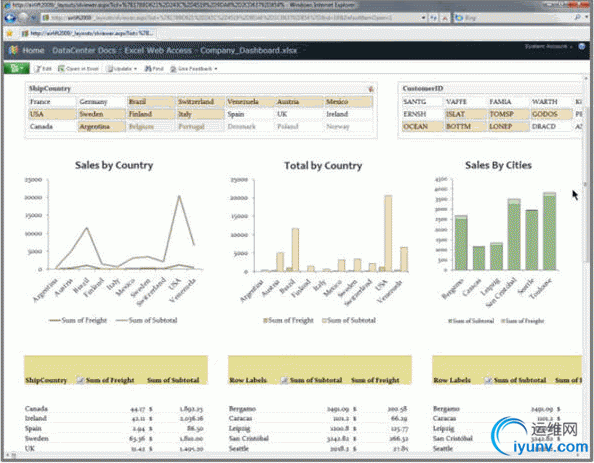Select GODOS in CustomerID slicer

pyautogui.click(x=551, y=114)
